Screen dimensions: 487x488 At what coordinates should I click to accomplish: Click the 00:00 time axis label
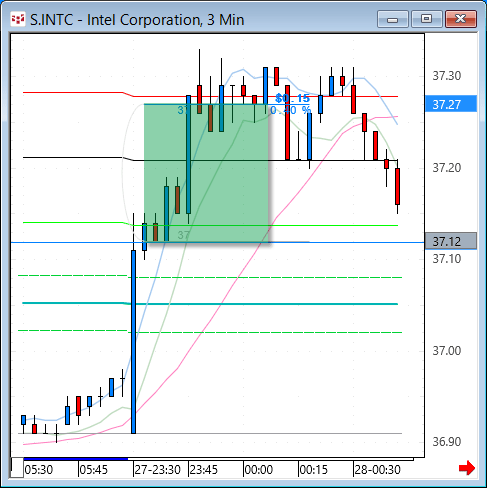coord(259,470)
